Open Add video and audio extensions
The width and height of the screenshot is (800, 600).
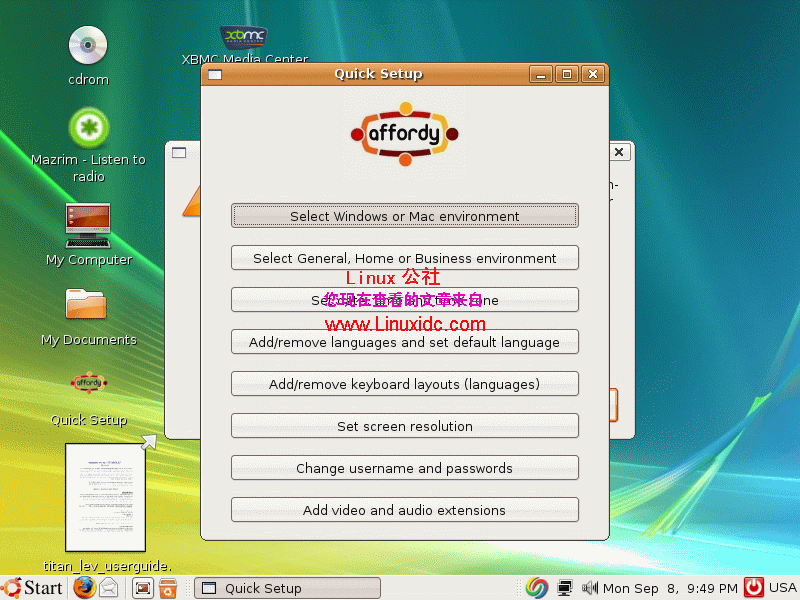[x=404, y=509]
